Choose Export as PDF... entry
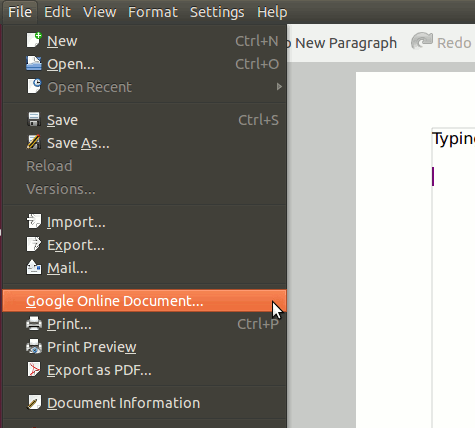The width and height of the screenshot is (475, 428). point(145,370)
